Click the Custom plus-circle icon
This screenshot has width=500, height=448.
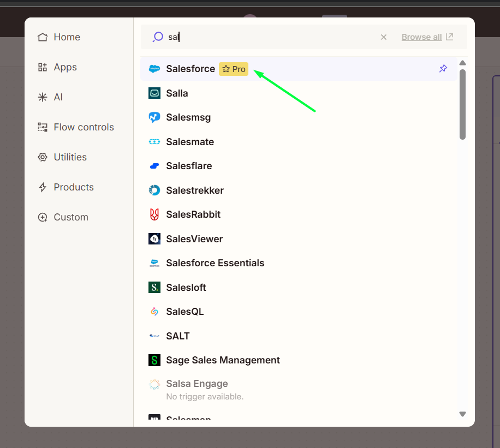43,217
